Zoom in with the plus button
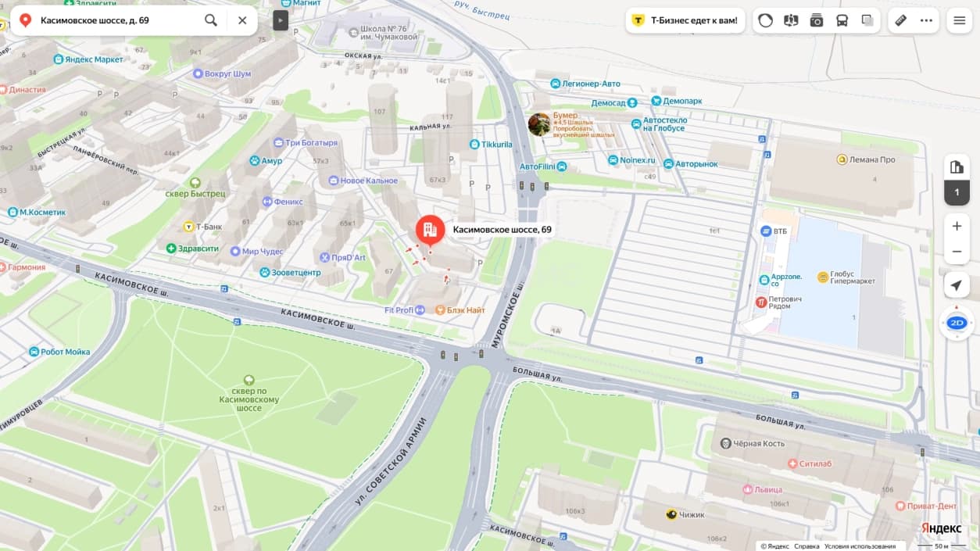The height and width of the screenshot is (551, 980). (957, 226)
